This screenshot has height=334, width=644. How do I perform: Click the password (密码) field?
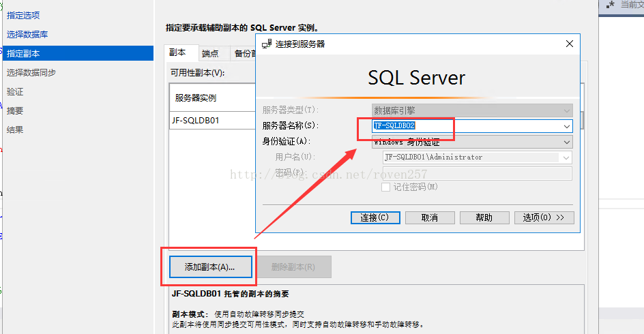tap(478, 173)
